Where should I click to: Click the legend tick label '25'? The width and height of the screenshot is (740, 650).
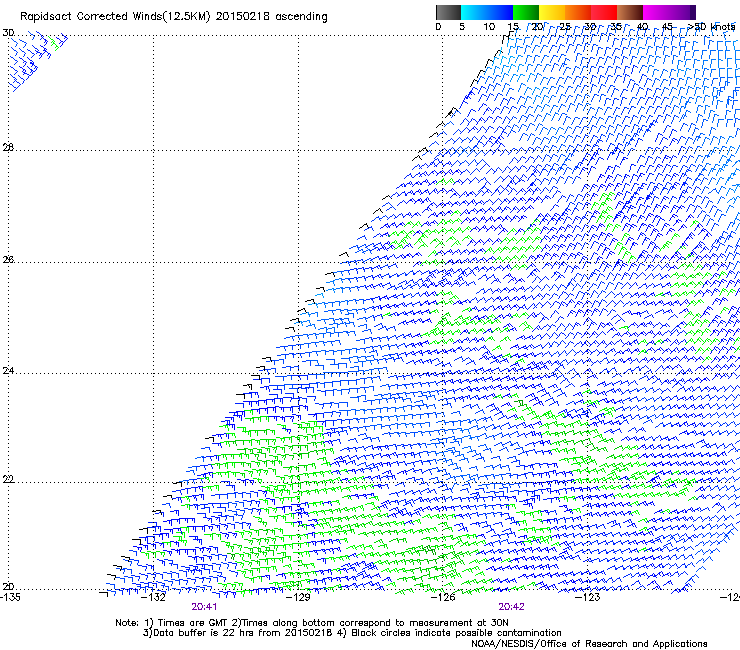tap(564, 27)
